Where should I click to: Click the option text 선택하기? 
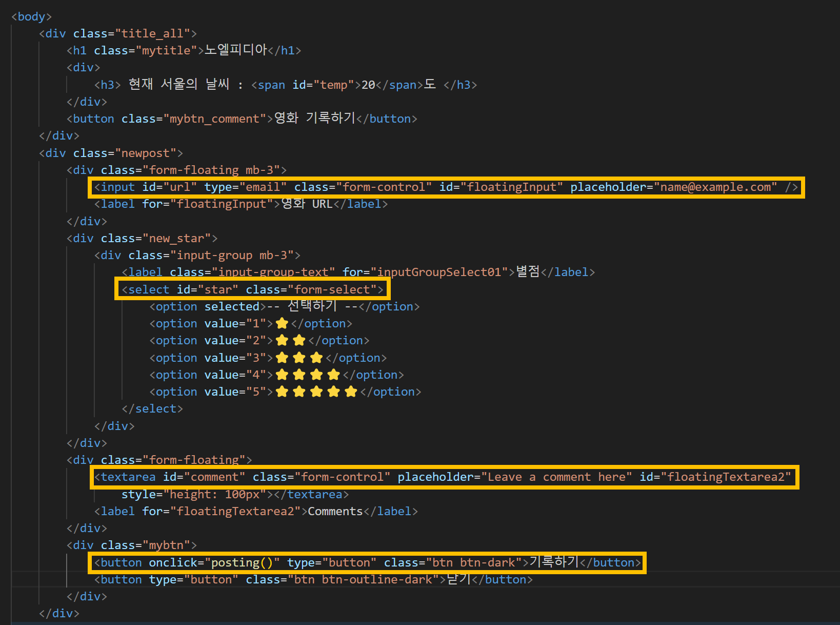[x=312, y=306]
